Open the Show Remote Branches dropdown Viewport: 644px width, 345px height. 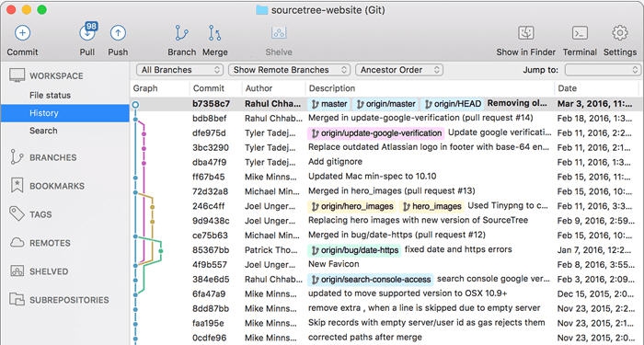point(289,70)
